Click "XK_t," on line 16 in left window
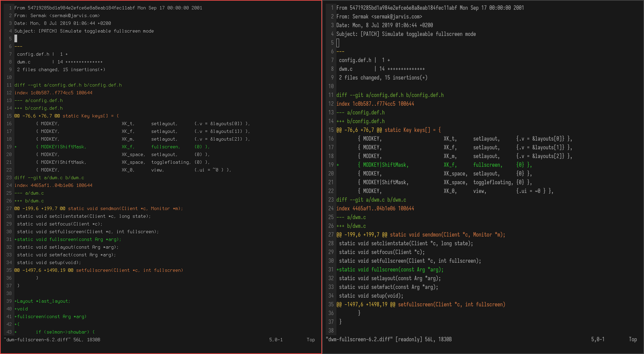The width and height of the screenshot is (644, 354). [x=128, y=123]
